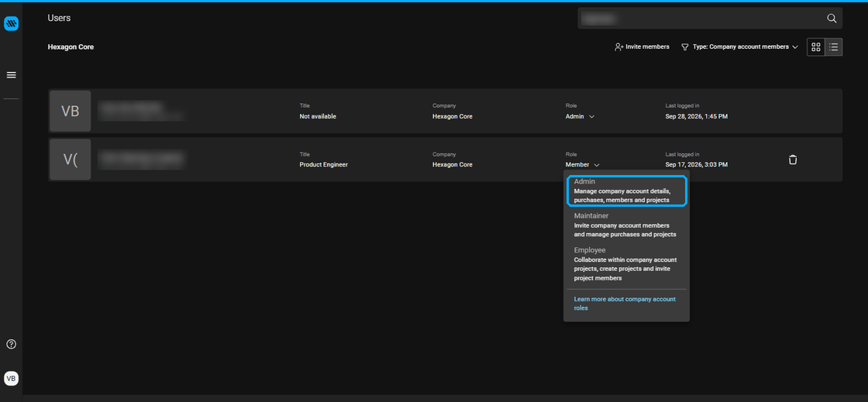This screenshot has height=402, width=868.
Task: Open the app logo home icon
Action: click(x=11, y=23)
